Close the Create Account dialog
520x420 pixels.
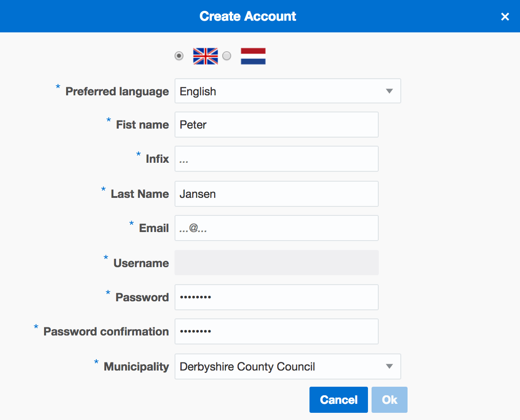[505, 17]
